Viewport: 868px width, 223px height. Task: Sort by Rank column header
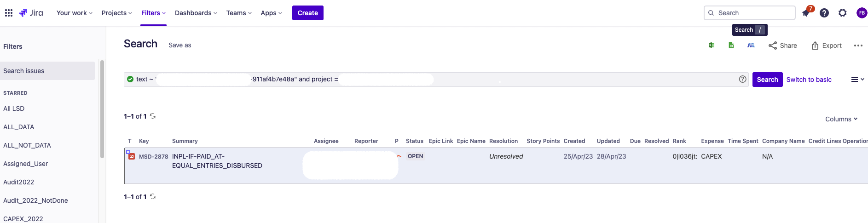coord(679,141)
